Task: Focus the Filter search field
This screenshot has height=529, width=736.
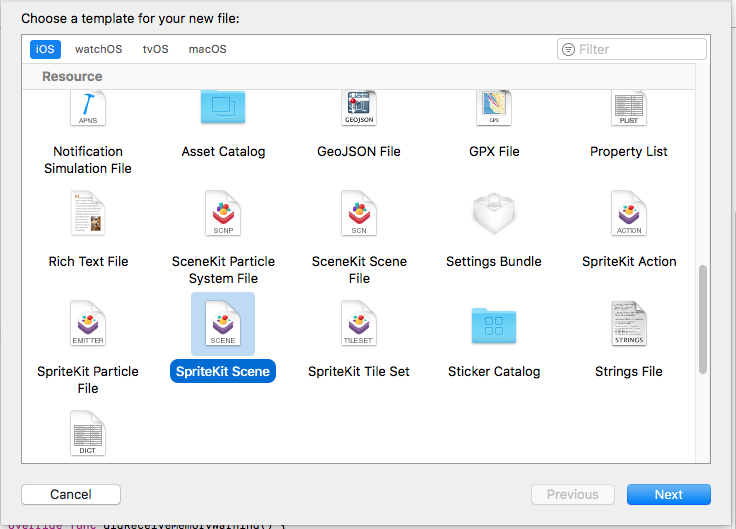Action: point(632,49)
